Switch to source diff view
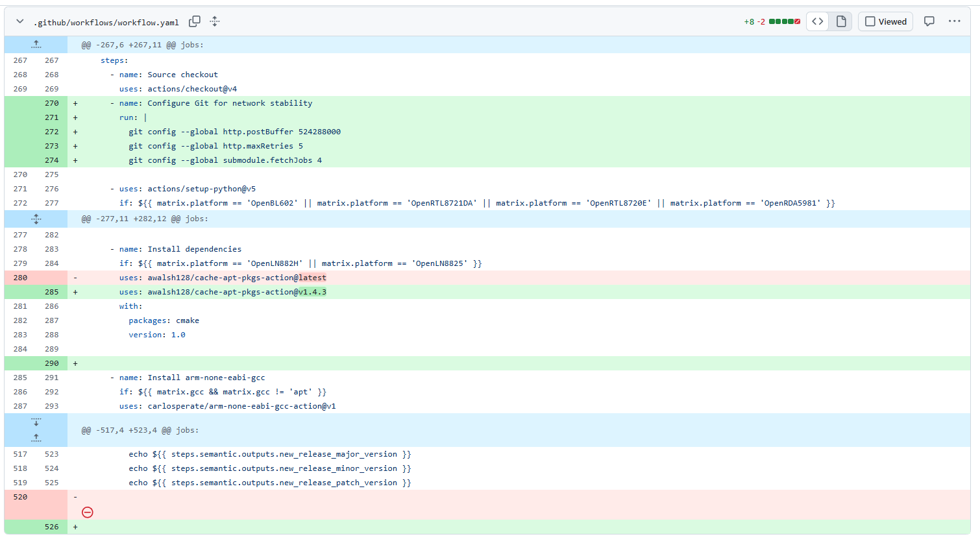980x541 pixels. 818,21
